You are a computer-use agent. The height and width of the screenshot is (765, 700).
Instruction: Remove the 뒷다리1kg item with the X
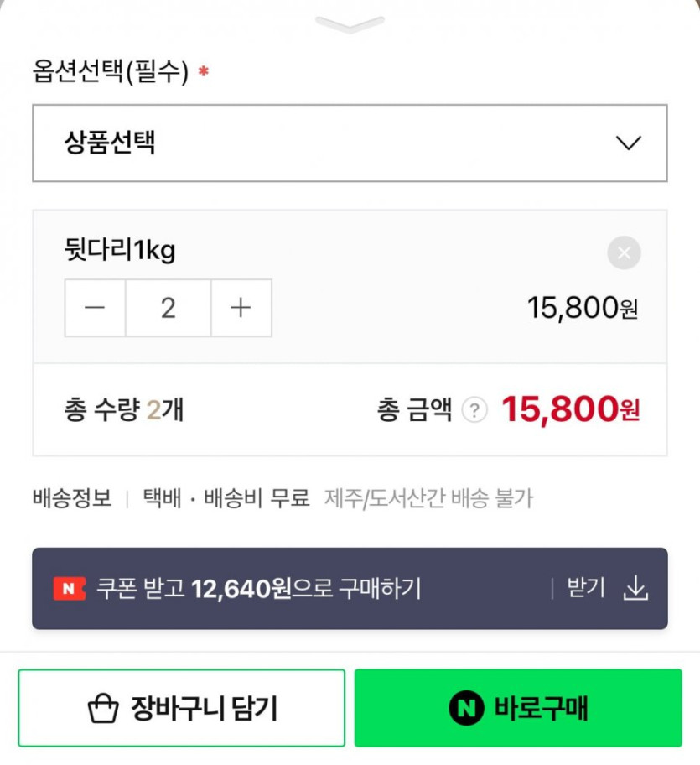[624, 252]
